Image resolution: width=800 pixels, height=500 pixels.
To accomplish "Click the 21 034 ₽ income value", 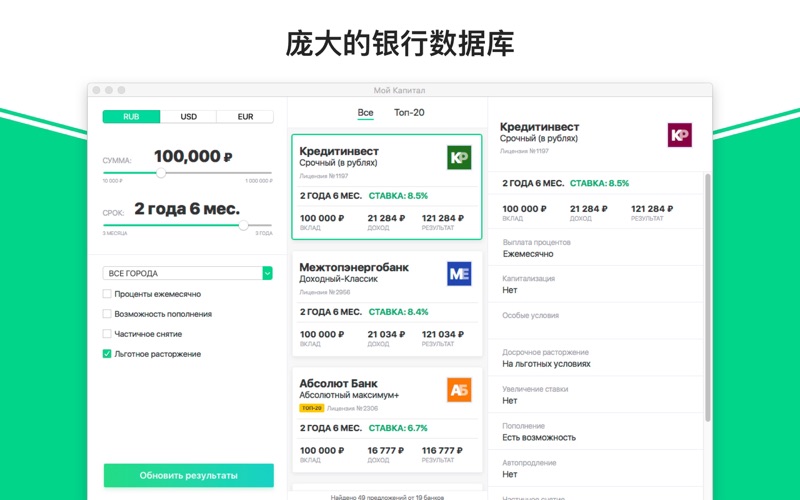I will coord(386,334).
